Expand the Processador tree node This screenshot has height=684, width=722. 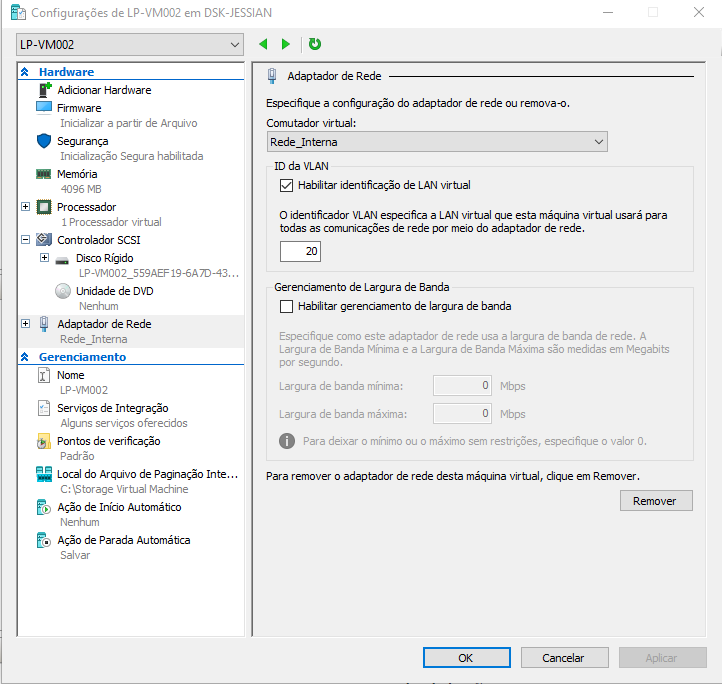coord(26,207)
